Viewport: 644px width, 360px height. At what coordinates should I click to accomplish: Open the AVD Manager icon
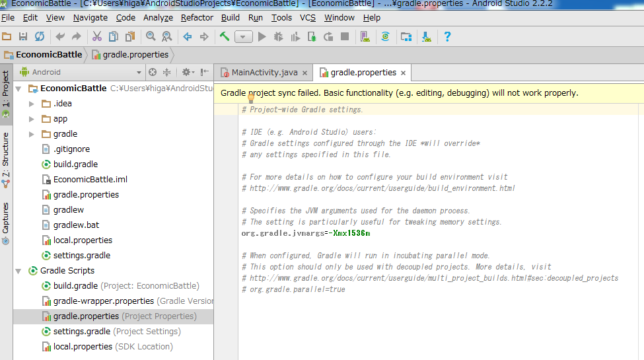[x=365, y=36]
